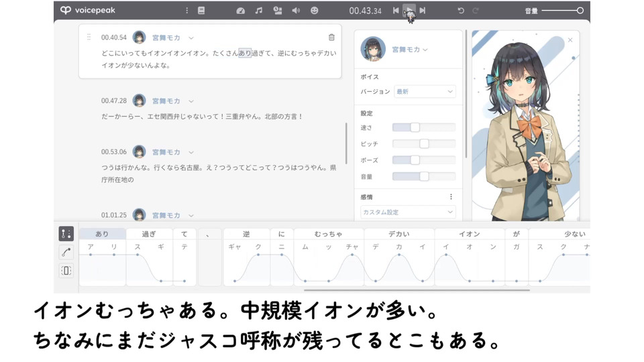Click the music note icon
644x362 pixels.
259,11
